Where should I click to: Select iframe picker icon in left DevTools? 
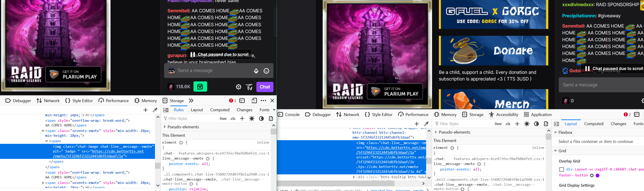coord(242,101)
